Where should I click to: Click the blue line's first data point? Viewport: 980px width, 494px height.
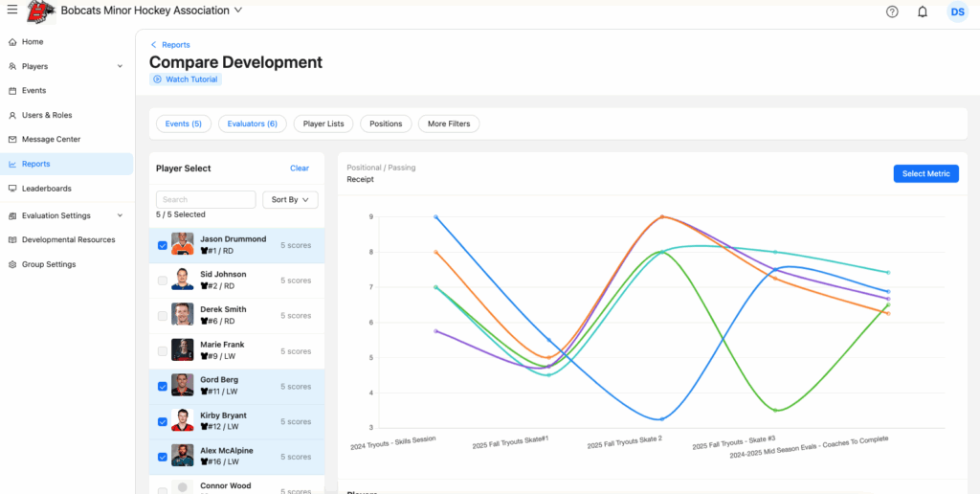pyautogui.click(x=435, y=217)
